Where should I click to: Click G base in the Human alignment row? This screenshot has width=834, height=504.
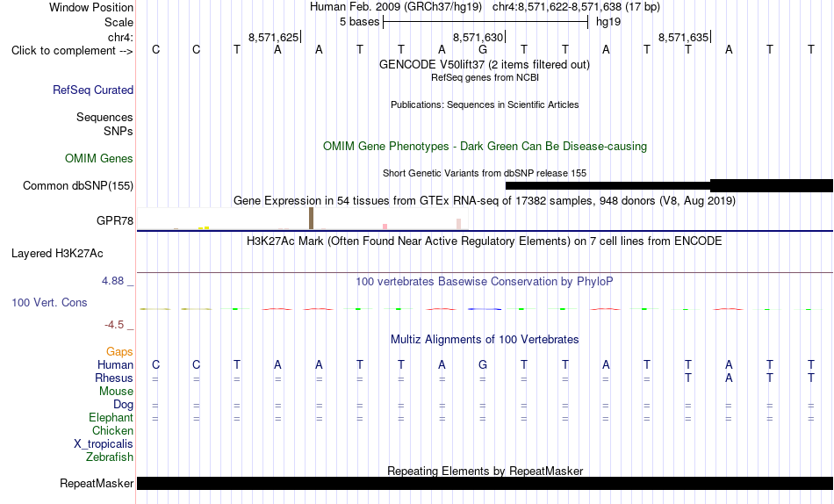click(x=483, y=364)
